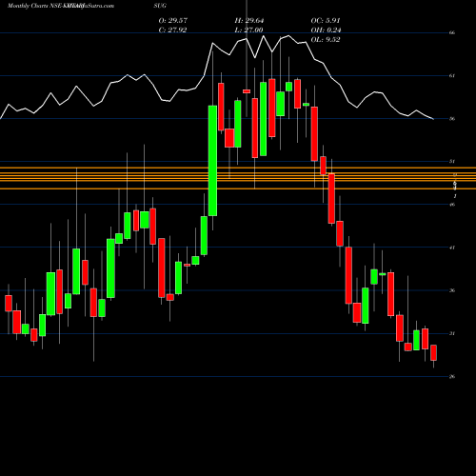Click the 'OL: 9.52' value

click(x=326, y=40)
